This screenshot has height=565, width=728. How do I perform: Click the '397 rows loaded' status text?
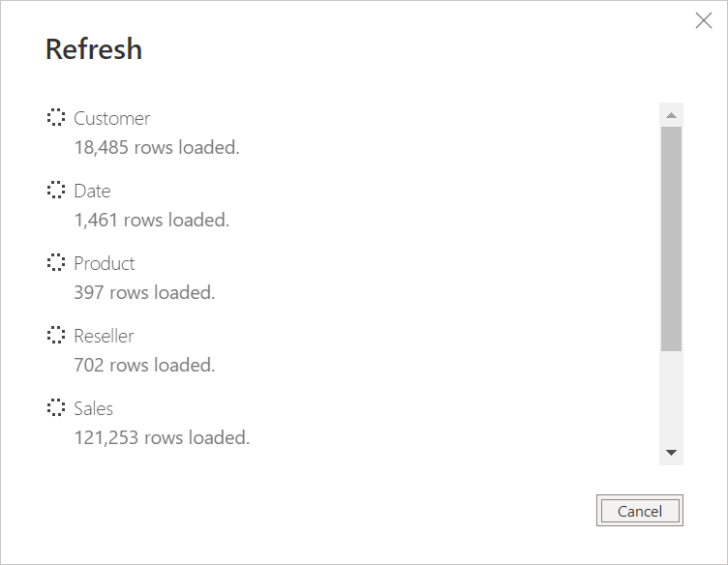click(144, 293)
